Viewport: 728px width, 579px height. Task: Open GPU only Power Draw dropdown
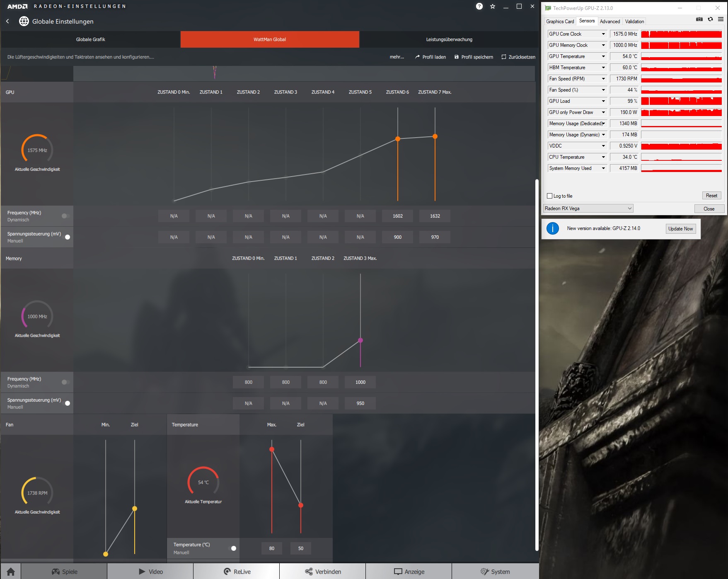click(x=603, y=112)
